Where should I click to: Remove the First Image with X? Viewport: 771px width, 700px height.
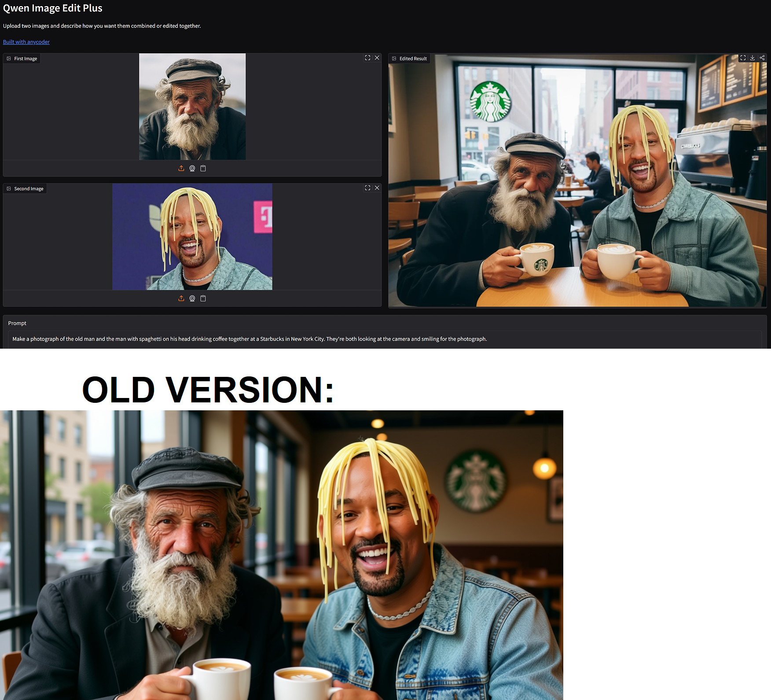(x=377, y=58)
